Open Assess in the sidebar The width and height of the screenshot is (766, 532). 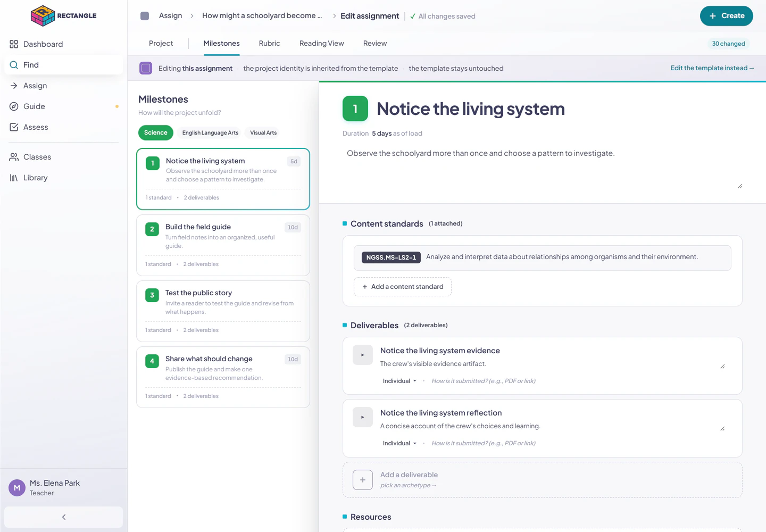click(x=63, y=127)
